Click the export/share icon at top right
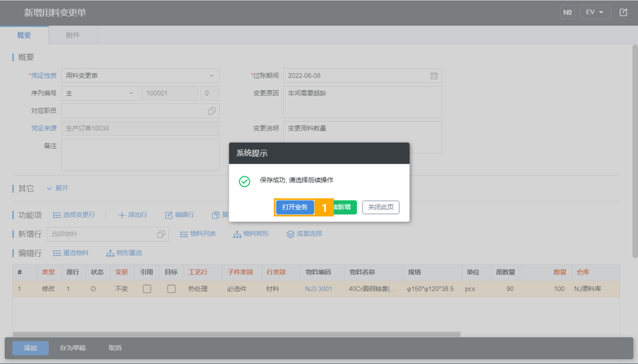This screenshot has height=364, width=638. click(624, 12)
